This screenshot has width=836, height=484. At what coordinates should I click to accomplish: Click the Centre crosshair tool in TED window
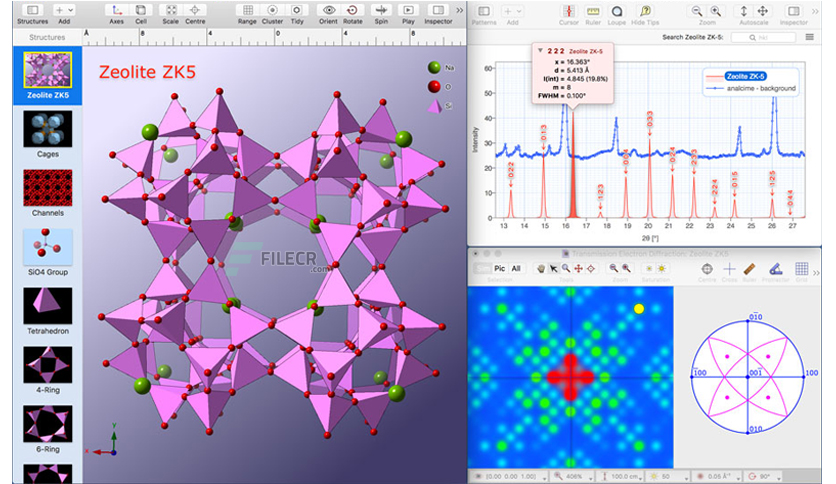click(x=707, y=268)
